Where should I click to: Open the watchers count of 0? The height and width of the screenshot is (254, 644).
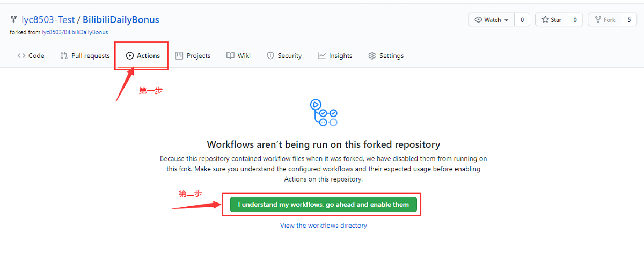pyautogui.click(x=522, y=20)
